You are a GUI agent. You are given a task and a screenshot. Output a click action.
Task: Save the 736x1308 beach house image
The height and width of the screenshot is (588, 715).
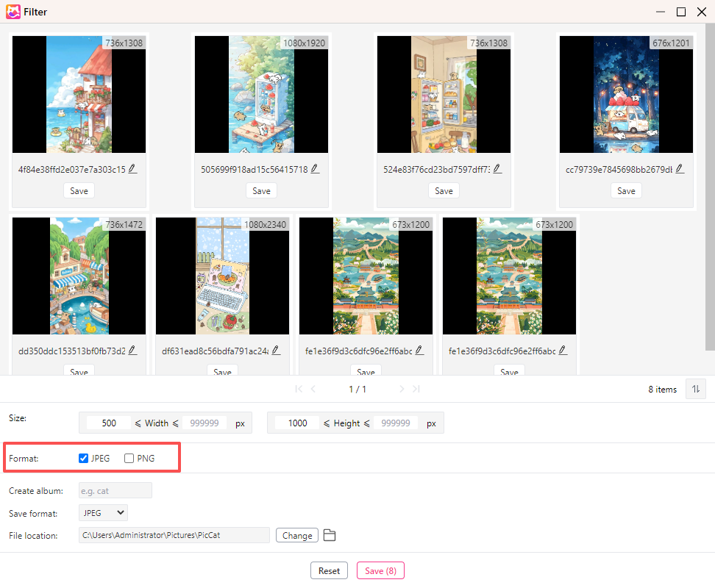(x=79, y=191)
